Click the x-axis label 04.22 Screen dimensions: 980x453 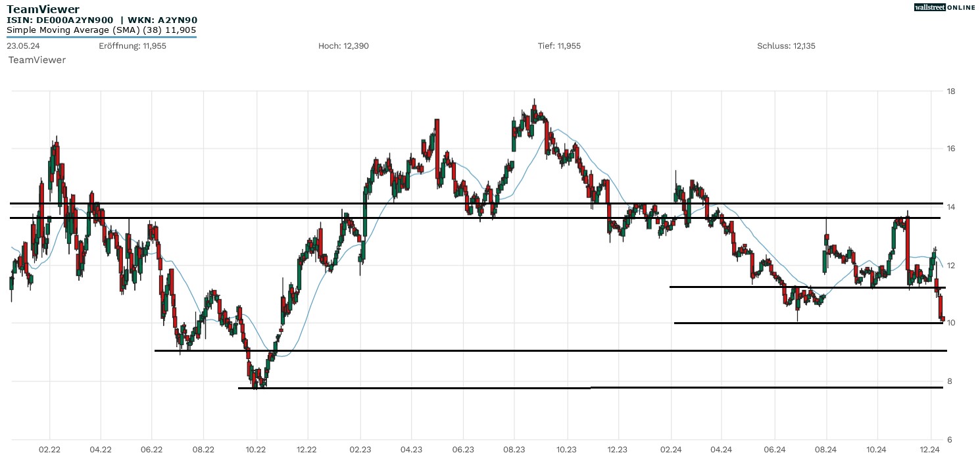100,450
